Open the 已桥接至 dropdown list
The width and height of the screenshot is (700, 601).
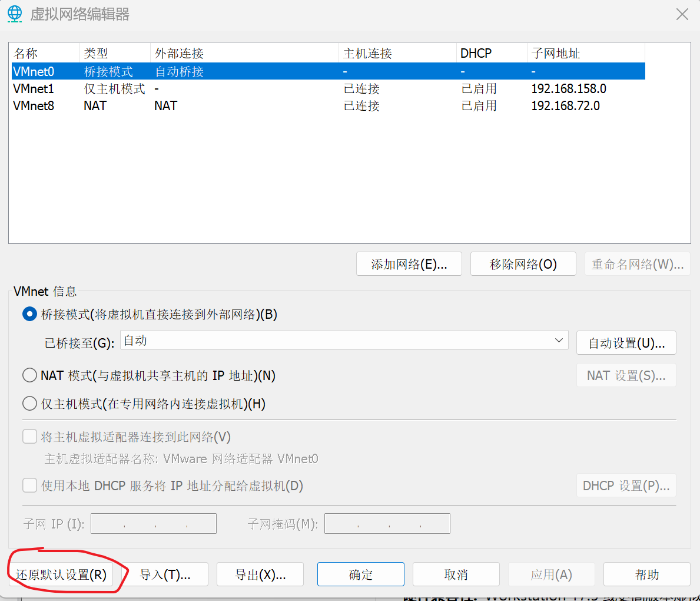(x=344, y=341)
